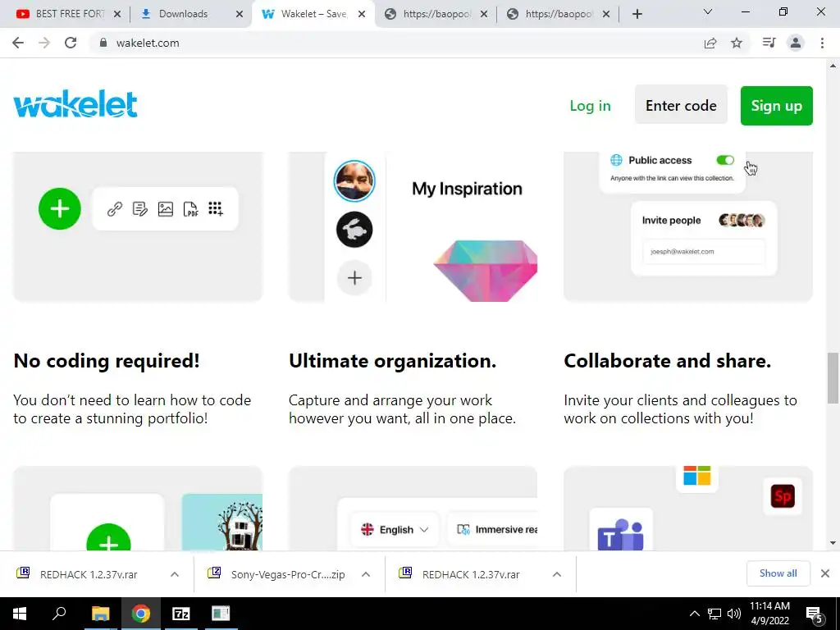The width and height of the screenshot is (840, 630).
Task: Select the apps grid icon in add toolbar
Action: pyautogui.click(x=216, y=209)
